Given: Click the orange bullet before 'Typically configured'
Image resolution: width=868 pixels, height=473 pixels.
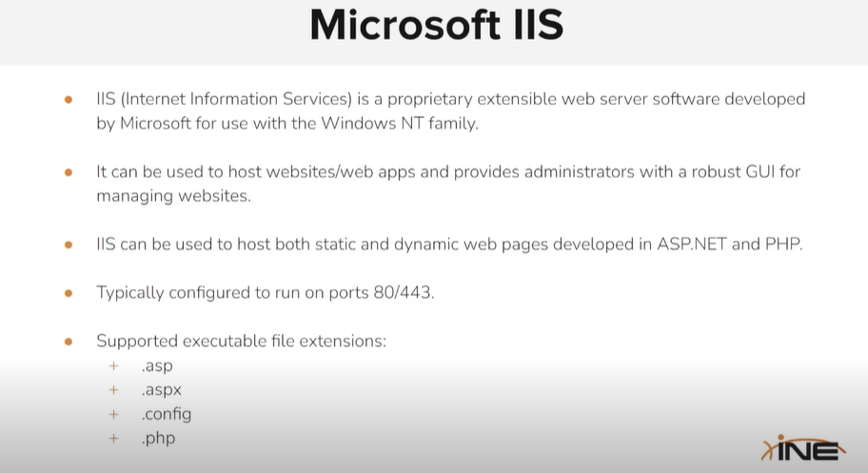Looking at the screenshot, I should 69,293.
